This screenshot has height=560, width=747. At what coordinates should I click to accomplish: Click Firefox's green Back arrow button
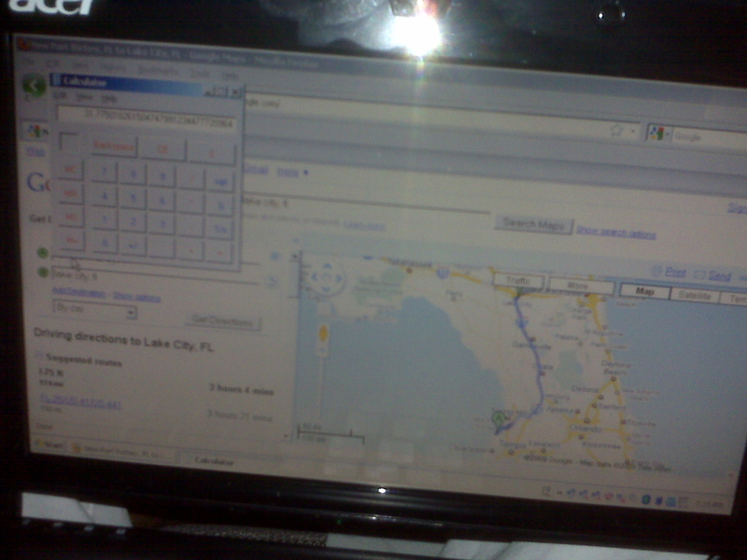(34, 86)
